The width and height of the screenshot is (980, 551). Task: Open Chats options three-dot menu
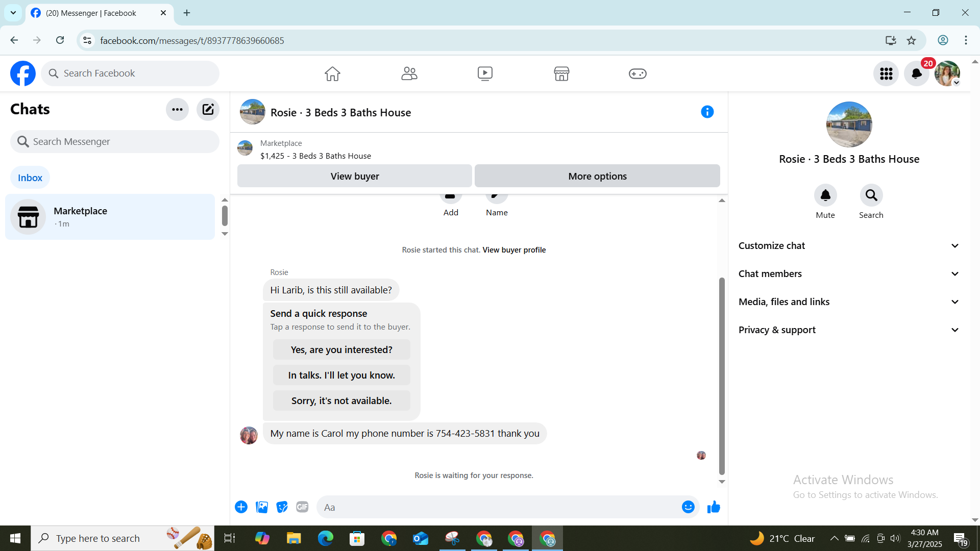pos(177,109)
